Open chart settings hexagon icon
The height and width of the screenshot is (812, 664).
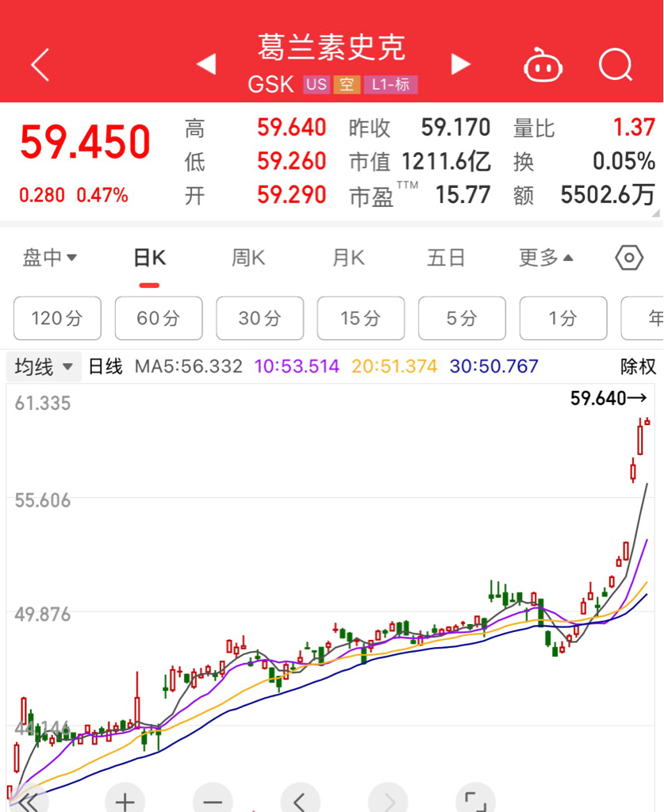(629, 258)
